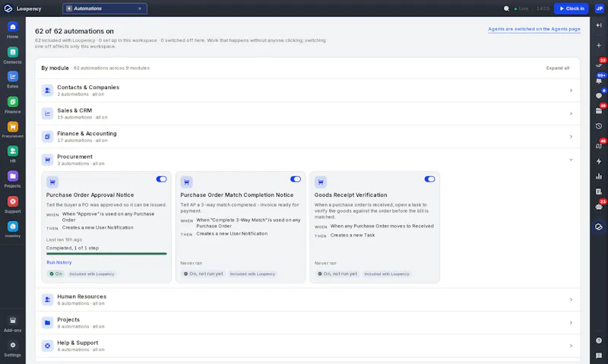
Task: Toggle off Purchase Order Approval Notice automation
Action: [x=161, y=179]
